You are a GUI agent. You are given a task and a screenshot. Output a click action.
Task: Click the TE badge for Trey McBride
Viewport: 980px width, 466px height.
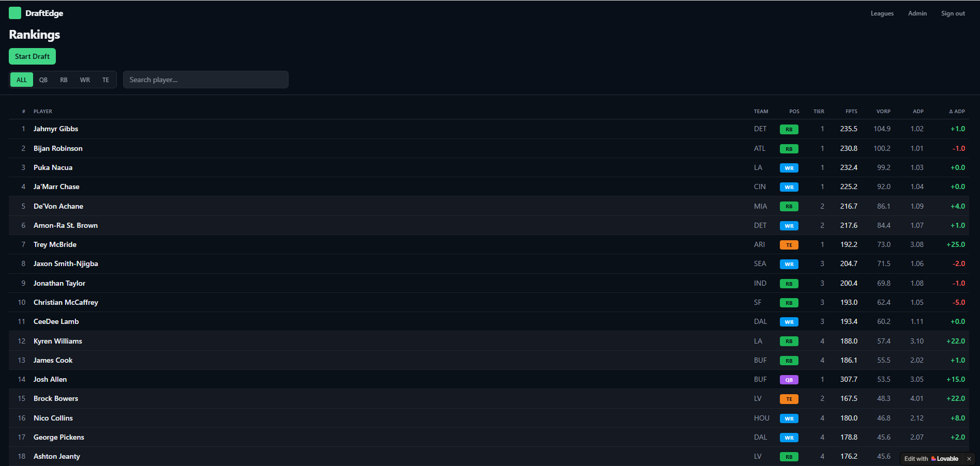789,245
